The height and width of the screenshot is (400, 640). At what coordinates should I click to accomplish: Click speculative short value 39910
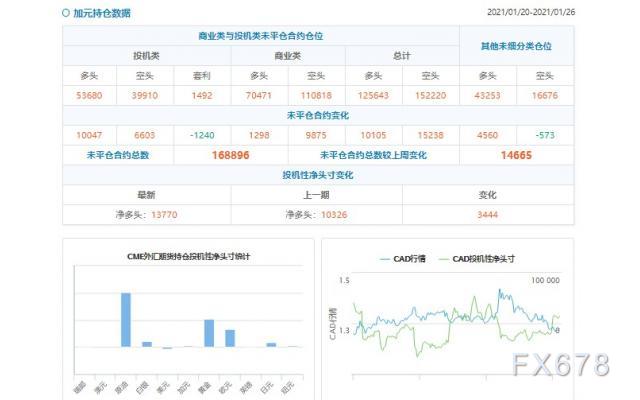click(x=144, y=96)
